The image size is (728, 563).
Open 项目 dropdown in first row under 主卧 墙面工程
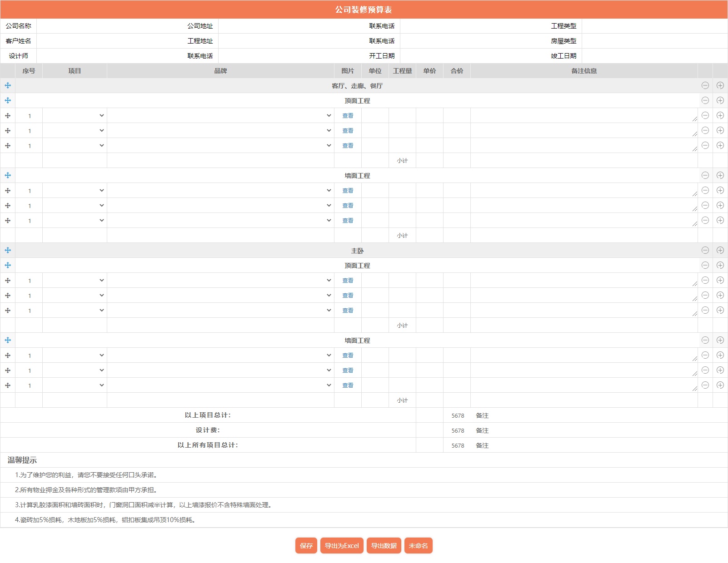point(75,355)
